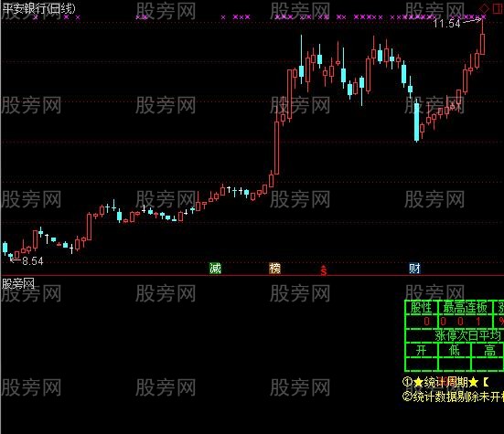Click the 平安银行(日线) chart title
Screen dimensions: 504x434
pos(38,8)
